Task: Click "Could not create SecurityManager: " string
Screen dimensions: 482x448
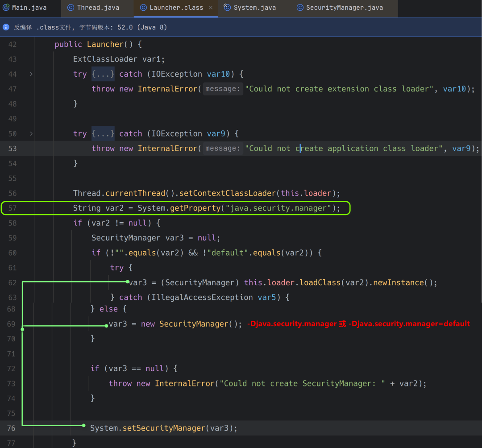Action: 302,384
